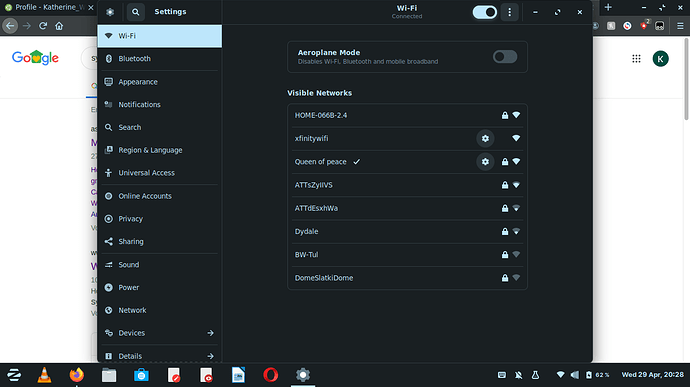Viewport: 690px width, 387px height.
Task: Open the Google apps grid icon
Action: point(636,59)
